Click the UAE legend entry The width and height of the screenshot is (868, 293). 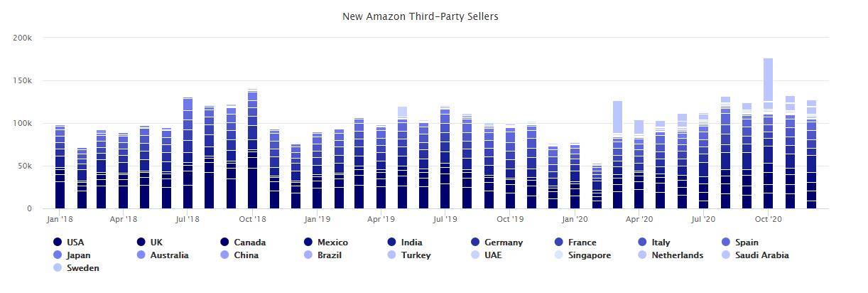tap(492, 255)
